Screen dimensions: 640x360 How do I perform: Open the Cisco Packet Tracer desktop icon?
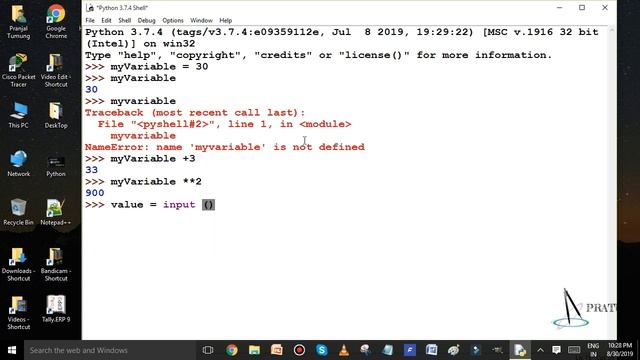[18, 70]
